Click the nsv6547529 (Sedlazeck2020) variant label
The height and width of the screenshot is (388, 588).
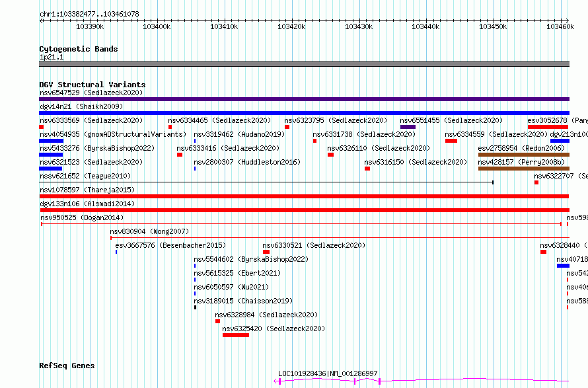coord(91,93)
